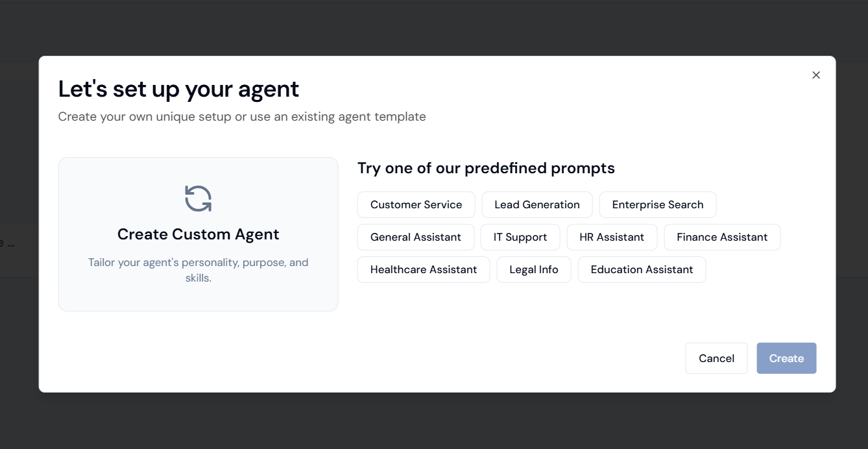Select the General Assistant template
The image size is (868, 449).
tap(415, 237)
